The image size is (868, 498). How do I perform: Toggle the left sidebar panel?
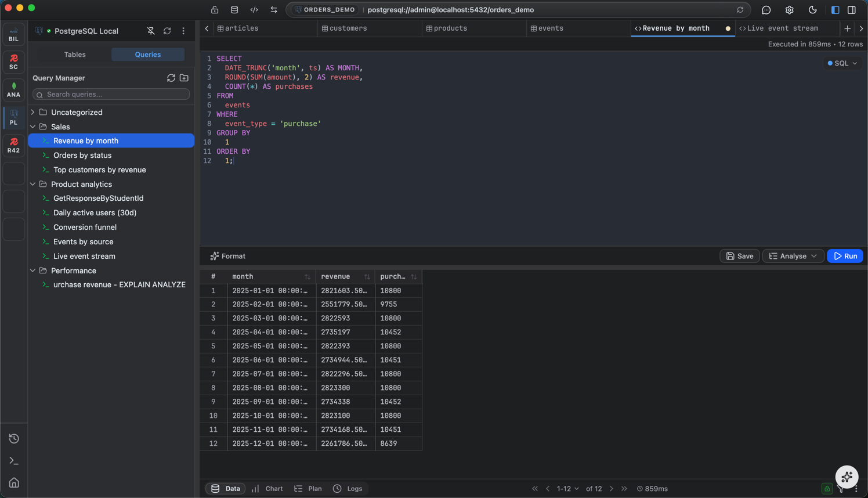836,10
